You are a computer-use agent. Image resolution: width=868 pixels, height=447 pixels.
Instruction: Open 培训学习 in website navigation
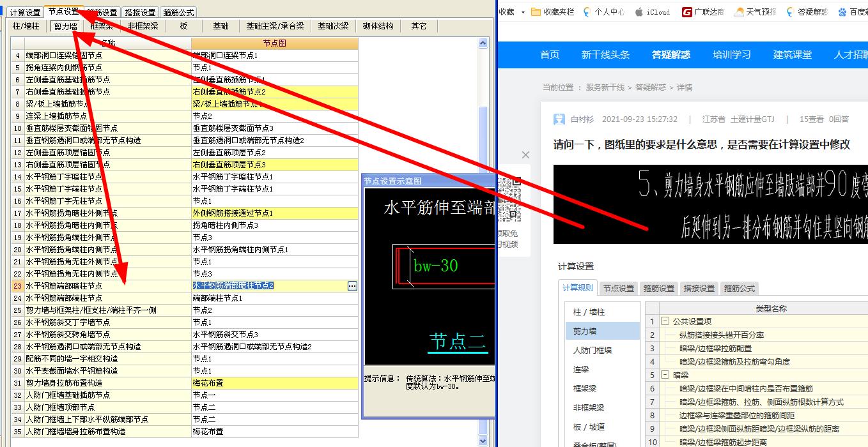pos(732,55)
